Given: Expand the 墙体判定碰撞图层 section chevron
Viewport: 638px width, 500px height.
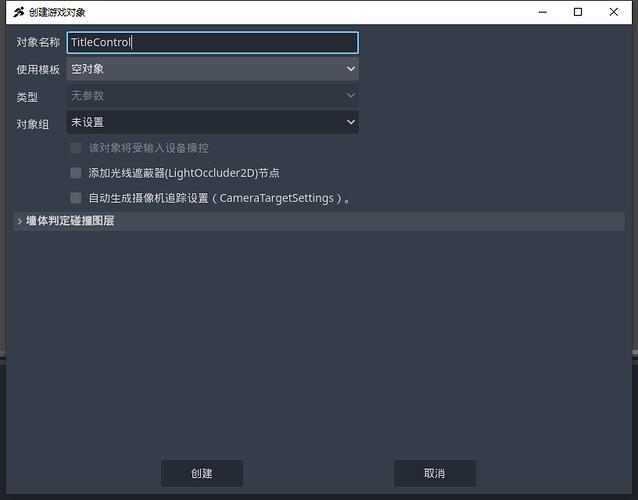Looking at the screenshot, I should click(x=20, y=221).
